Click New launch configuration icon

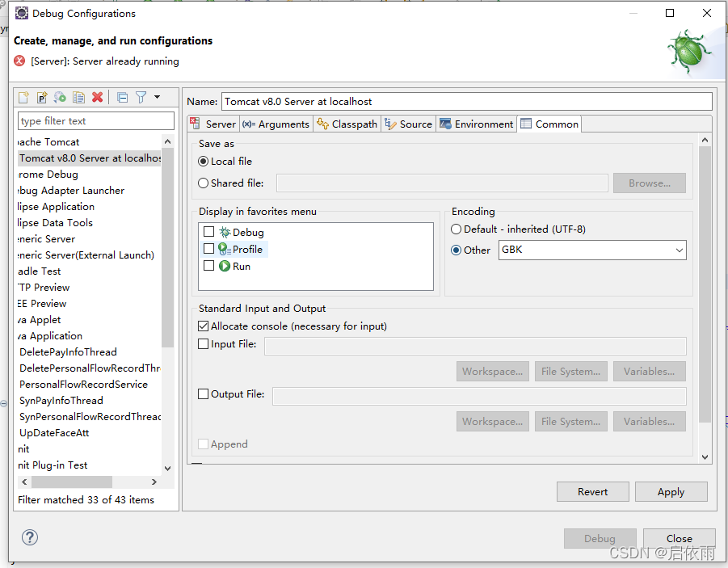point(23,97)
